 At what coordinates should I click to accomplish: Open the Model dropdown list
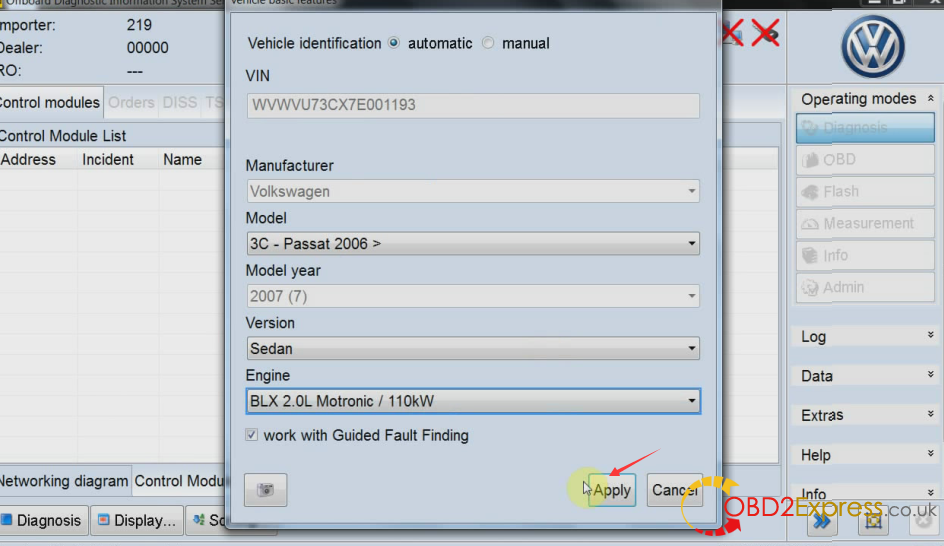[473, 244]
